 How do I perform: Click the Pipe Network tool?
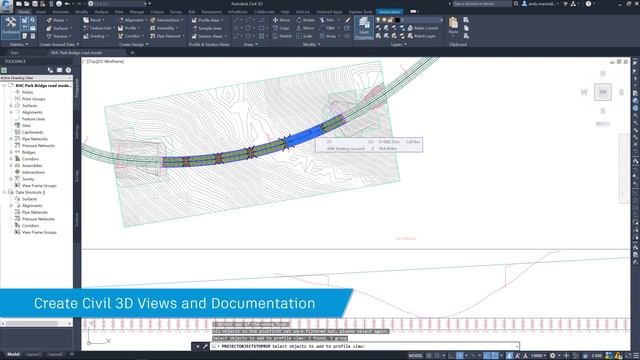click(x=166, y=36)
